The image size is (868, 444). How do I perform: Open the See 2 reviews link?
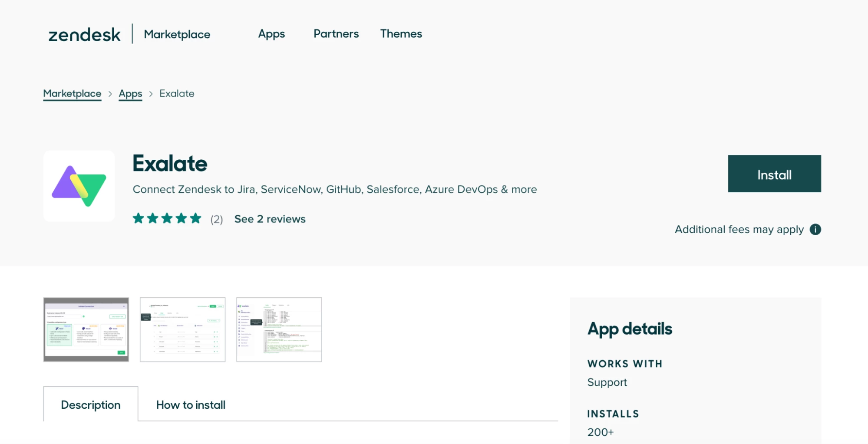click(270, 219)
